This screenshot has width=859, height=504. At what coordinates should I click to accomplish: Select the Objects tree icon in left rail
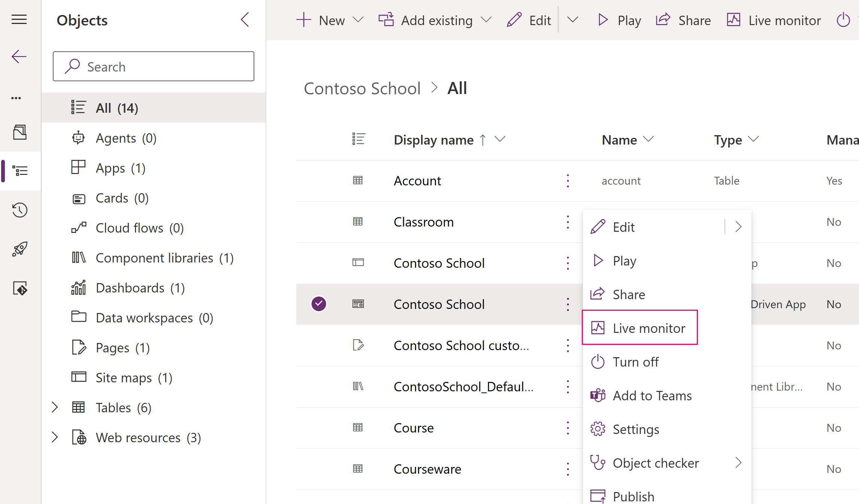[20, 171]
